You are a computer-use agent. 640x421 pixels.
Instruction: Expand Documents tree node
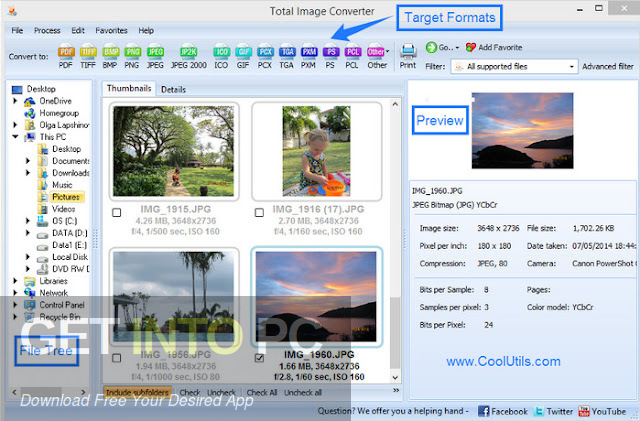tap(28, 161)
